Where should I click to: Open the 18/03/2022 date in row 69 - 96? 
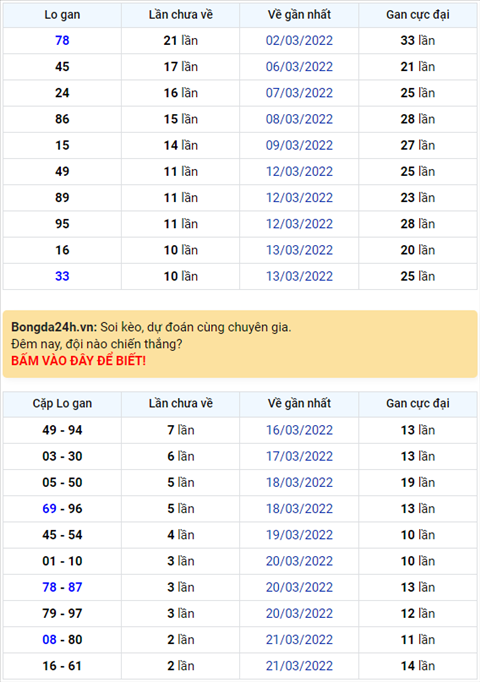pyautogui.click(x=299, y=508)
